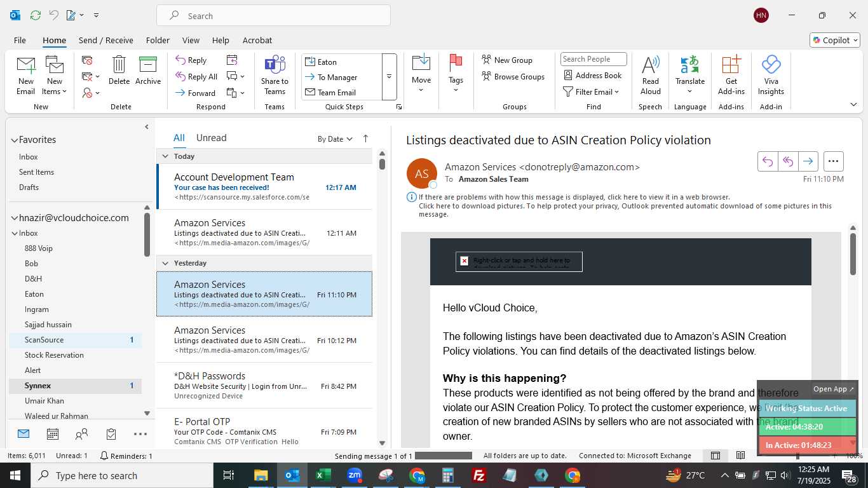Click the Send/Receive sync icon in title bar
This screenshot has height=488, width=868.
36,15
